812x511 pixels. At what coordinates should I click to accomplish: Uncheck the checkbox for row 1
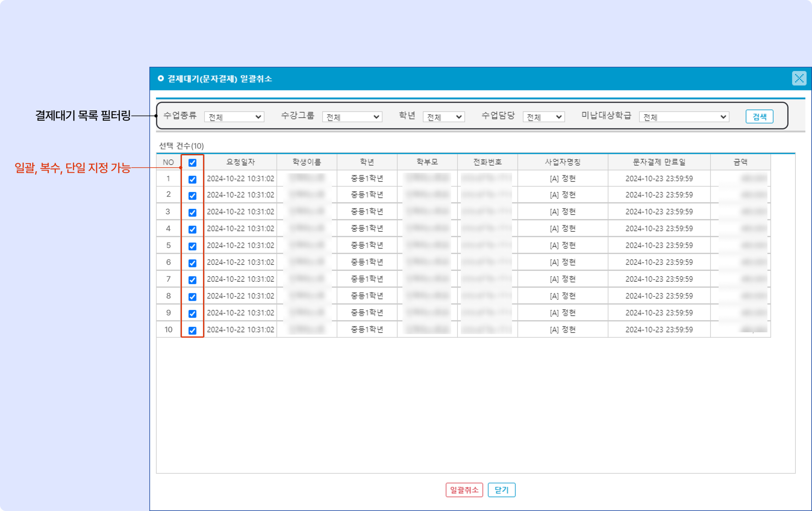[192, 179]
